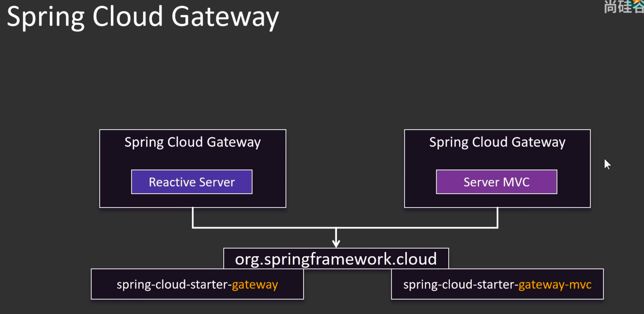Image resolution: width=644 pixels, height=314 pixels.
Task: Click the word 'Gateway' in the slide title
Action: pos(225,17)
